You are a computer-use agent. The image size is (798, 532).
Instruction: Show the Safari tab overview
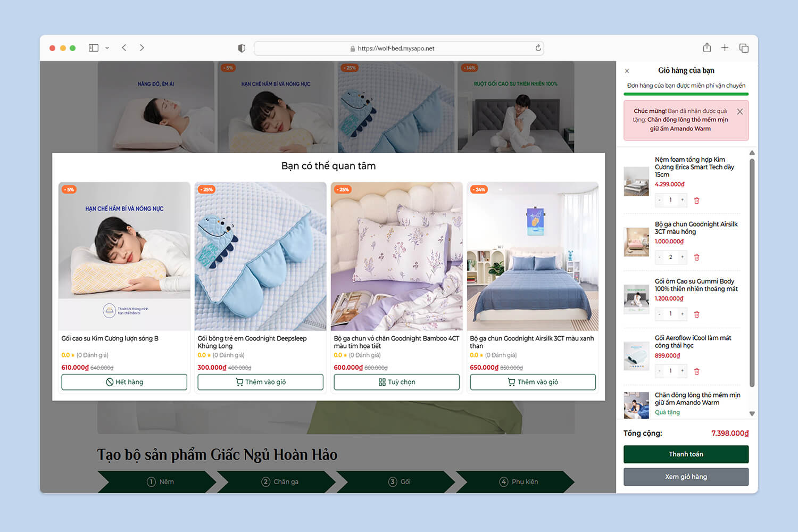pos(744,48)
